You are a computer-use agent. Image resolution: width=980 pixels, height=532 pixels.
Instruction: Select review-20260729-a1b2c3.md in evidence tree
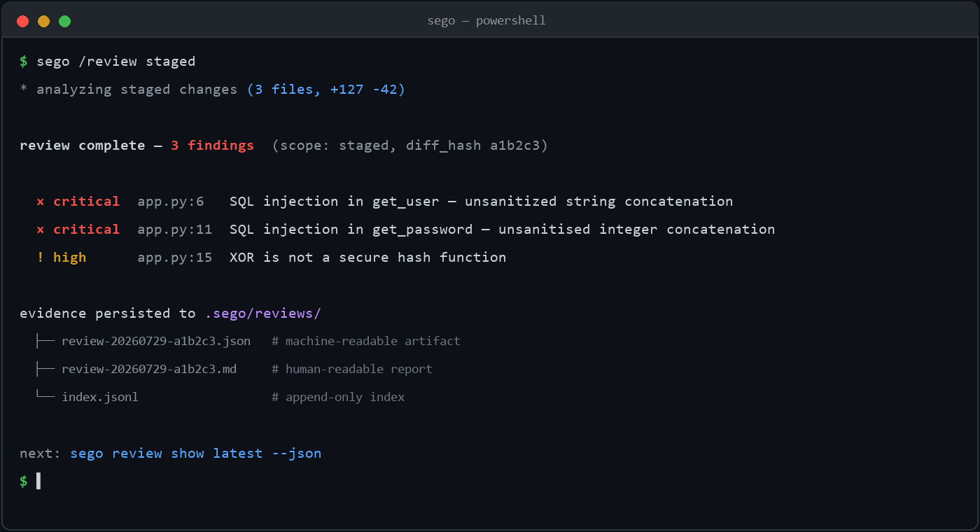(149, 369)
